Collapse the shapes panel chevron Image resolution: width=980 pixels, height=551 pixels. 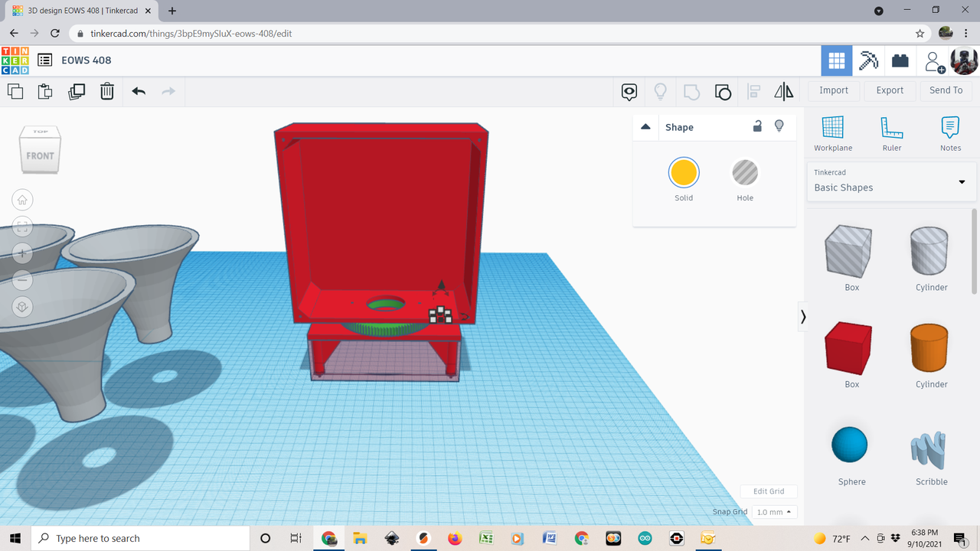coord(803,316)
